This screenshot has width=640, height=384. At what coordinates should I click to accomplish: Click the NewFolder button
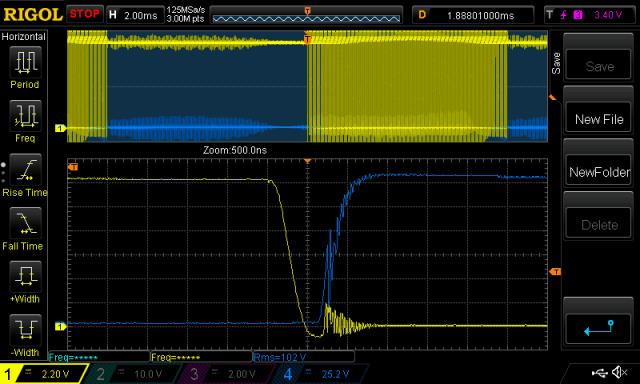pyautogui.click(x=599, y=172)
